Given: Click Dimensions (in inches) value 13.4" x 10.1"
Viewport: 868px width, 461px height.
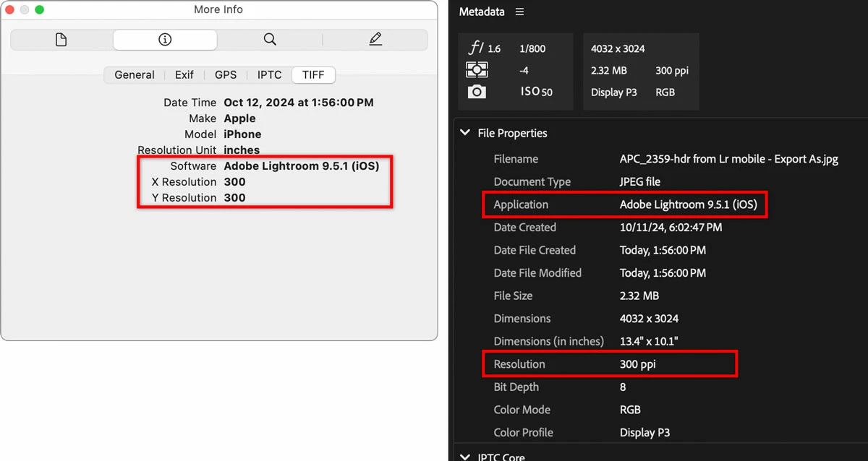Looking at the screenshot, I should (x=649, y=341).
